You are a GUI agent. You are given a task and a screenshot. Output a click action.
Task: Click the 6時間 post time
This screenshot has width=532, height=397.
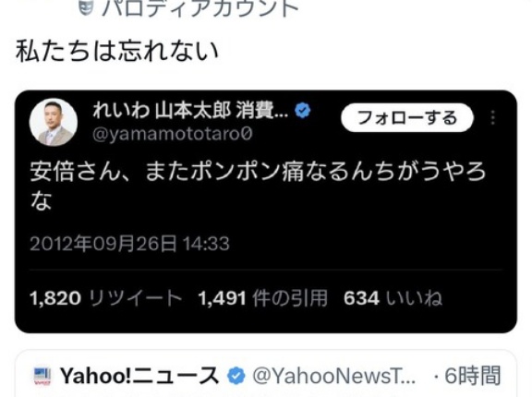[x=472, y=376]
